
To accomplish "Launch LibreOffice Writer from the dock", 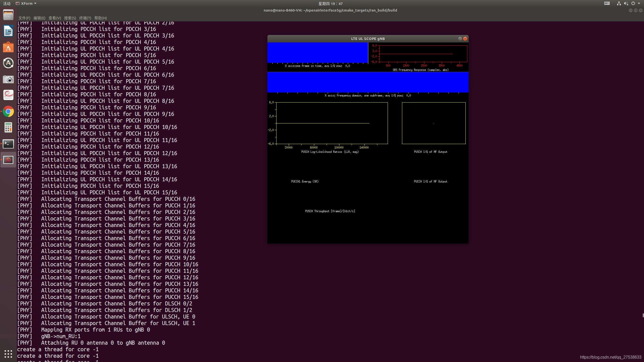I will pos(8,31).
